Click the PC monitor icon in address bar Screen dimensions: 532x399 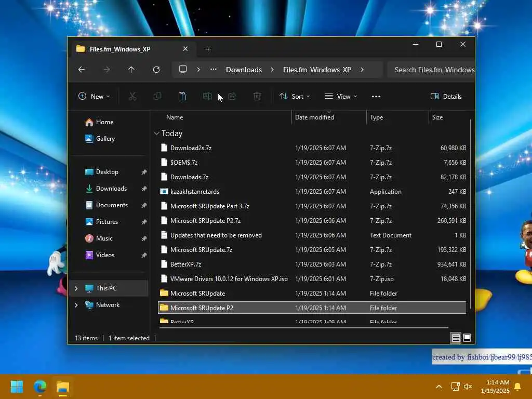pyautogui.click(x=183, y=70)
